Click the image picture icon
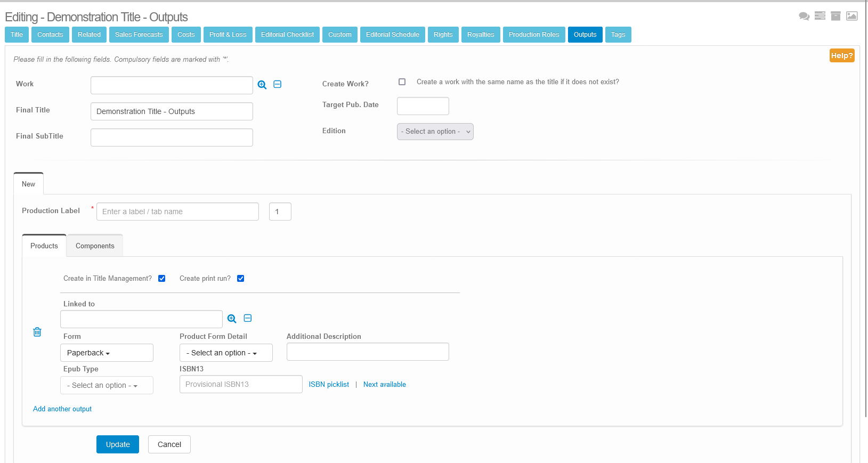 click(852, 16)
